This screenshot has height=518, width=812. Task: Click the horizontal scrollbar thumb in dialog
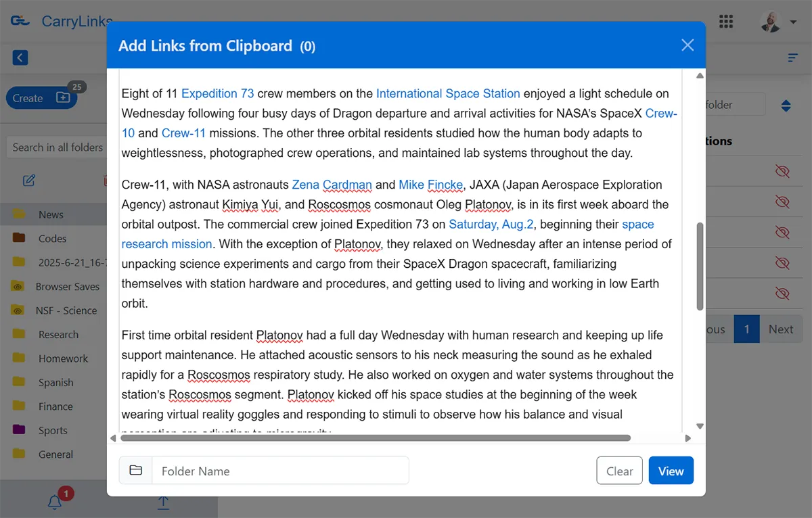coord(376,438)
